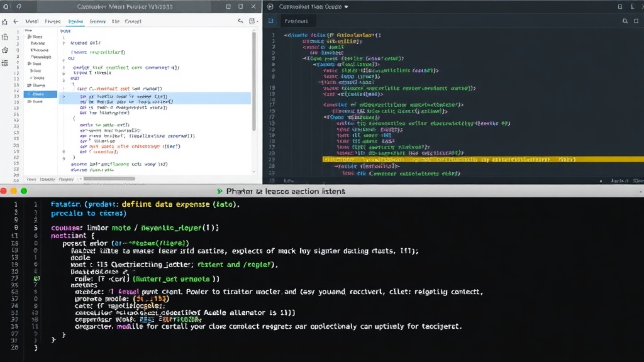Switch to the underlined active tab in the light window
This screenshot has height=362, width=644.
[x=75, y=21]
